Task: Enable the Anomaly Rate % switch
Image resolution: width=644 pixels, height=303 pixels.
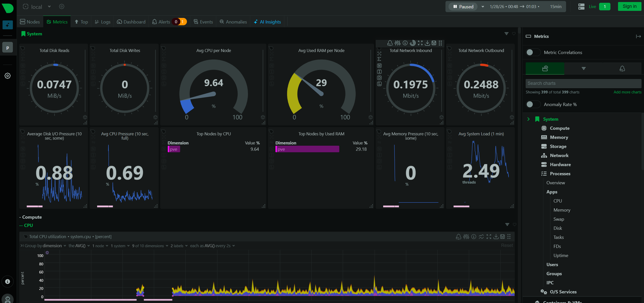Action: coord(533,104)
